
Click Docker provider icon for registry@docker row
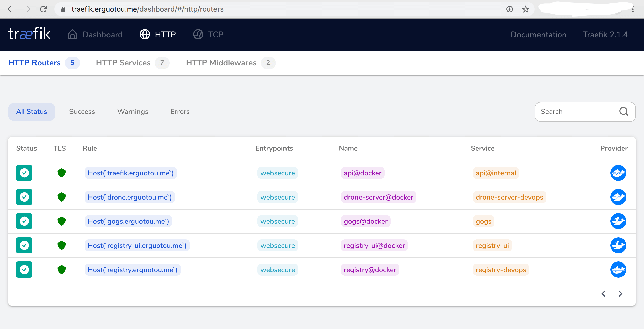(618, 270)
